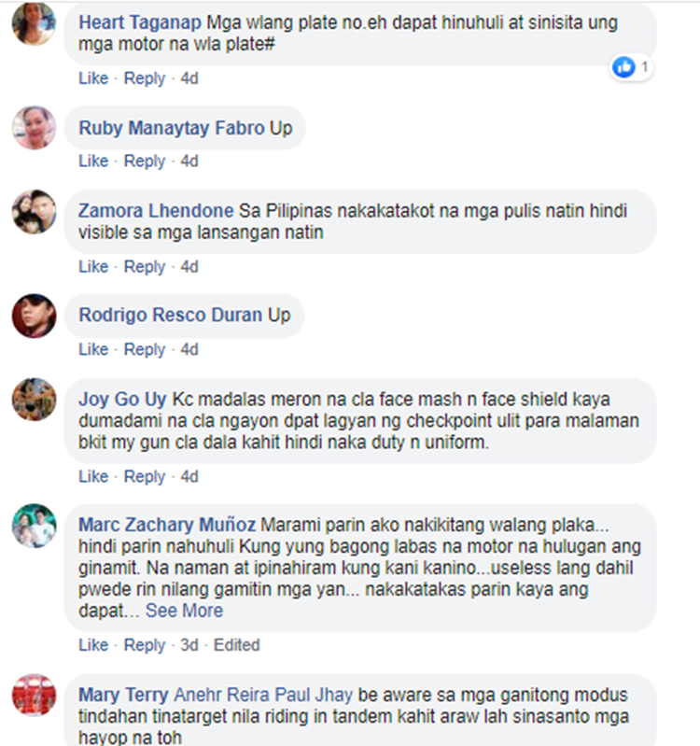Reply to Marc Zachary Muñoz's comment

(144, 645)
